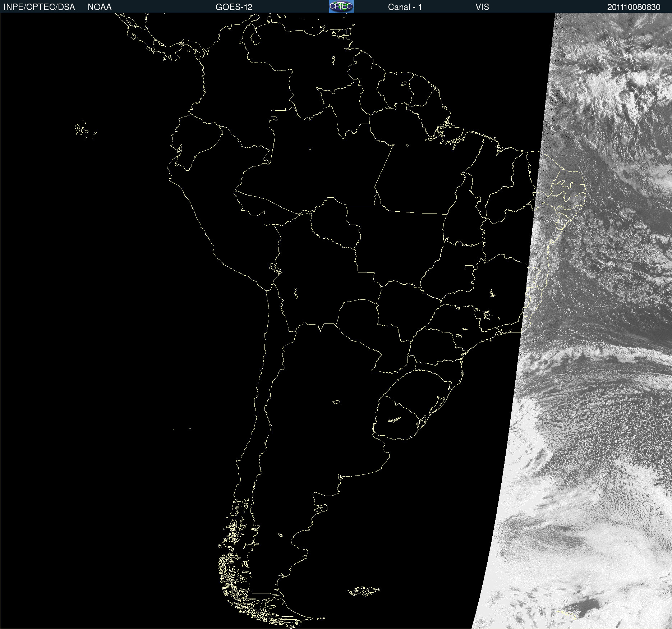Select the NOAA label in header
This screenshot has height=629, width=672.
tap(100, 7)
